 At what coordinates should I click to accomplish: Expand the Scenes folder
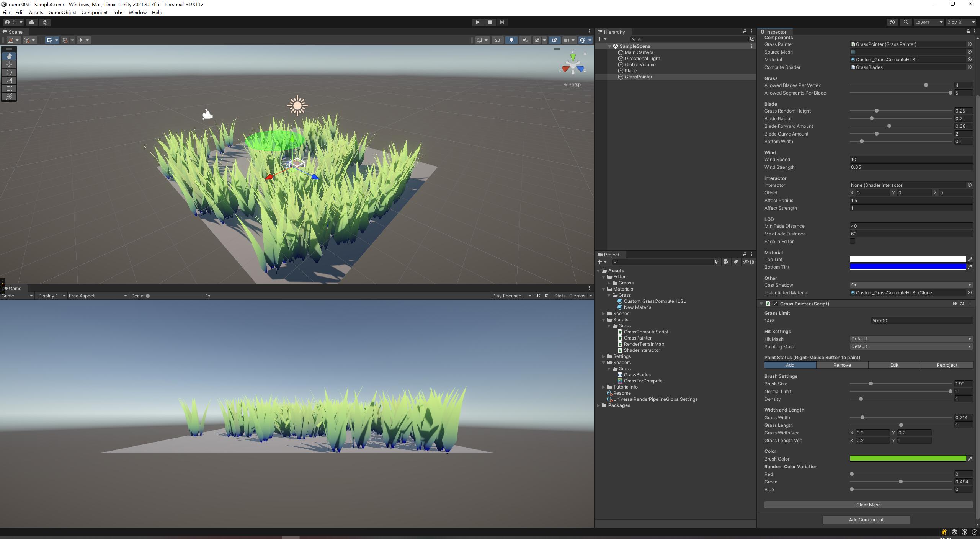pyautogui.click(x=604, y=314)
